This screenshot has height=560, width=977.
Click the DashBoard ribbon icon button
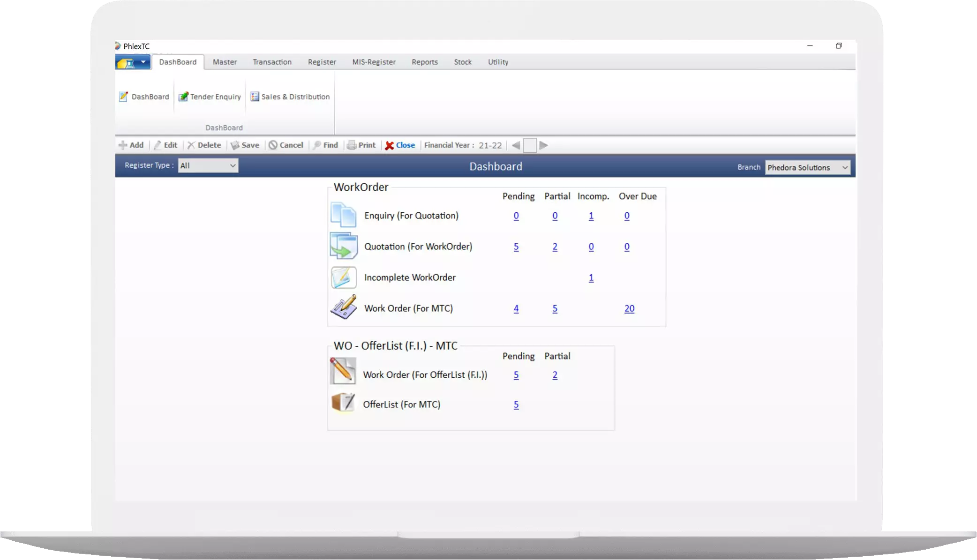(144, 97)
